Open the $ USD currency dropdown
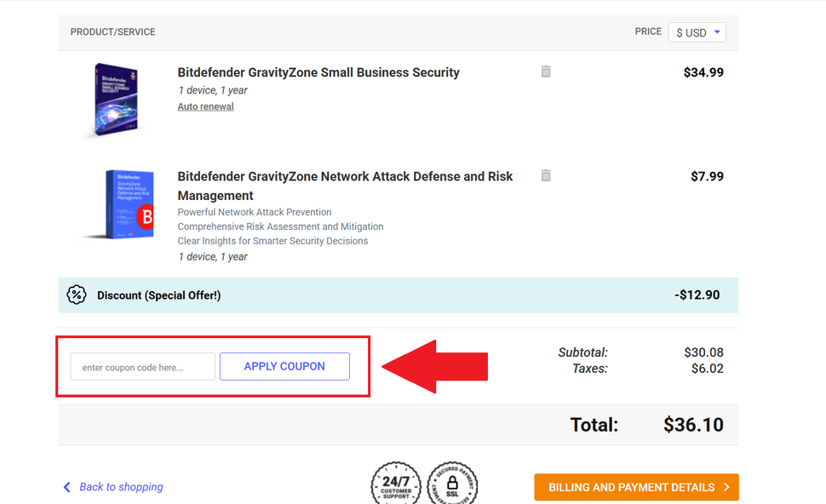The height and width of the screenshot is (504, 826). [x=697, y=31]
